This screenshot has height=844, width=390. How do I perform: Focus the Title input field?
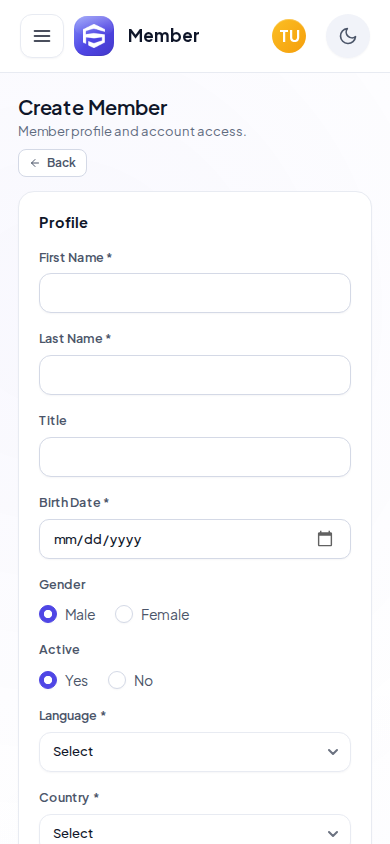[195, 457]
